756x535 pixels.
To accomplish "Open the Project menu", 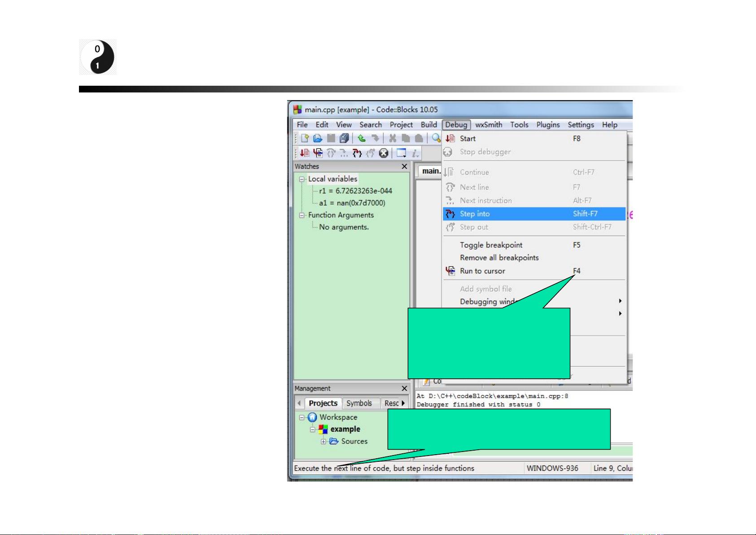I will 401,125.
